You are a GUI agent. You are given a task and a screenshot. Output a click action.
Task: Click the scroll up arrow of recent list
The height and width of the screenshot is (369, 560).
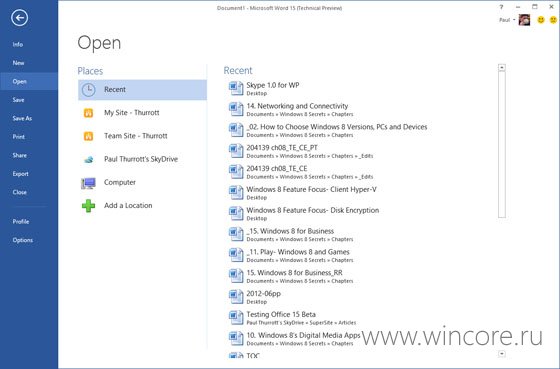coord(502,68)
